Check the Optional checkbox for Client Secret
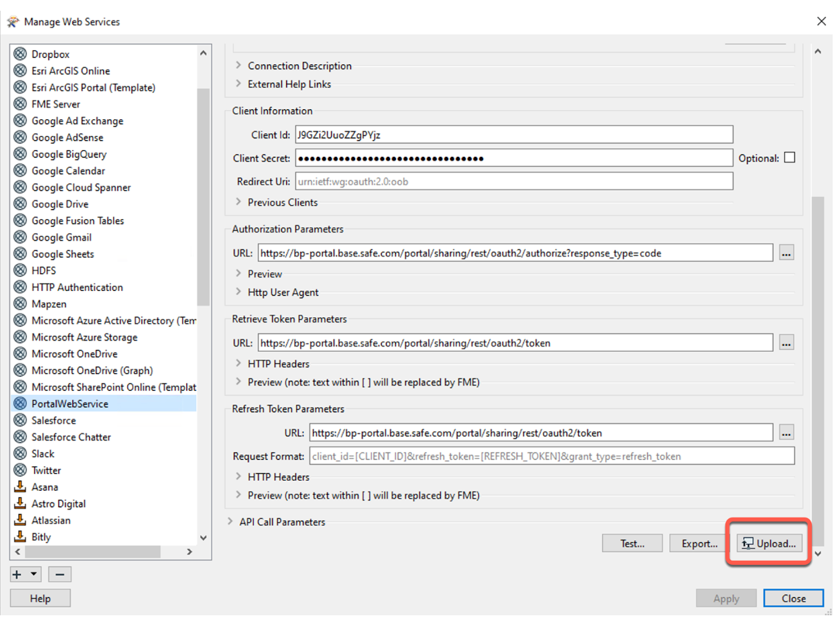Viewport: 840px width, 622px height. [x=790, y=157]
